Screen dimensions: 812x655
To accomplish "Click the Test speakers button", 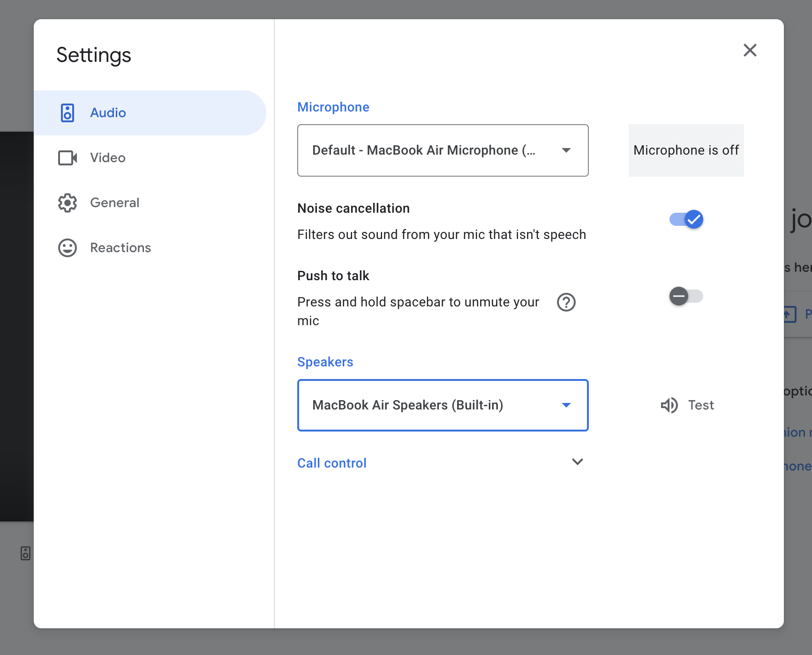I will pos(687,405).
